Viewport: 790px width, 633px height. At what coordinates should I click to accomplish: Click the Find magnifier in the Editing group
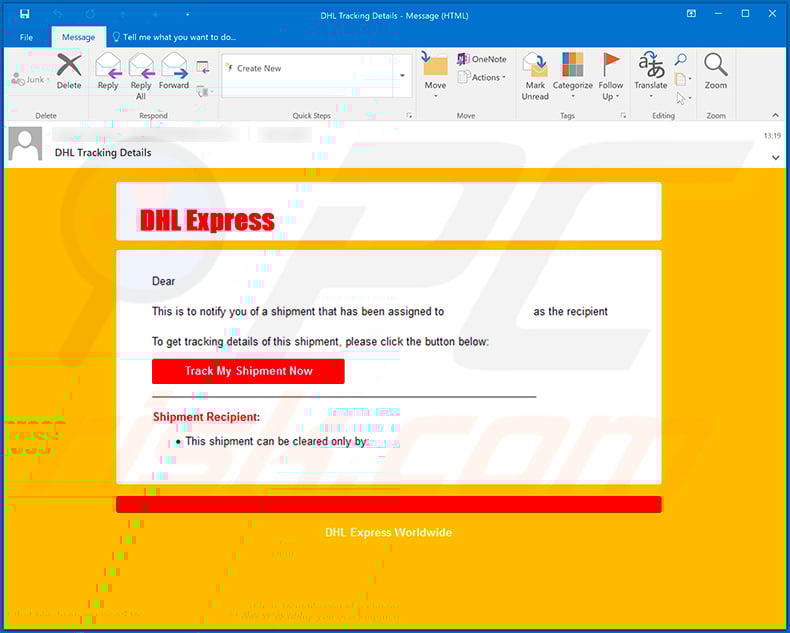click(681, 60)
